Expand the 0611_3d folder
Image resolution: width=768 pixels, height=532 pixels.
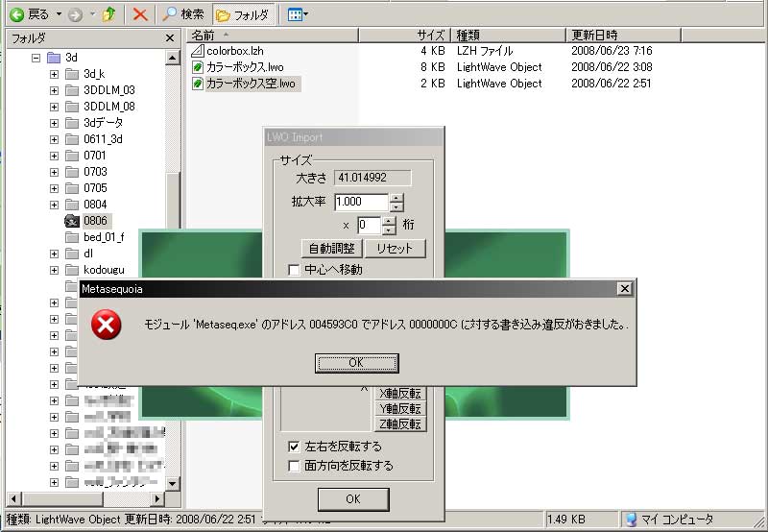point(54,139)
